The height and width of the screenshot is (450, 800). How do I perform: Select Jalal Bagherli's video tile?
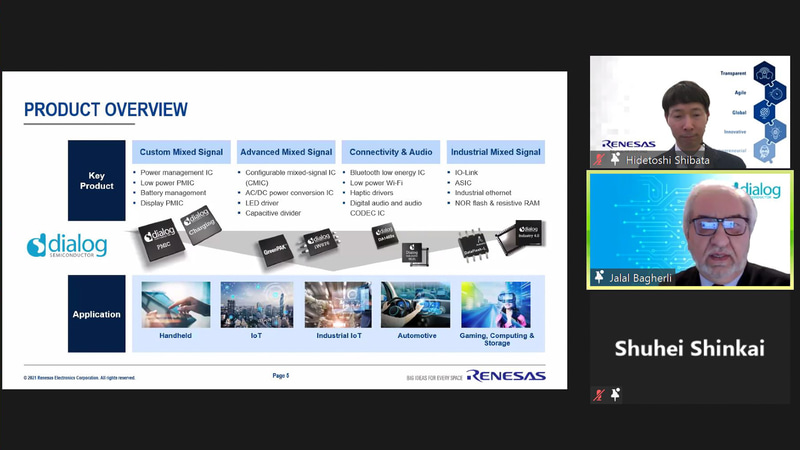[690, 230]
